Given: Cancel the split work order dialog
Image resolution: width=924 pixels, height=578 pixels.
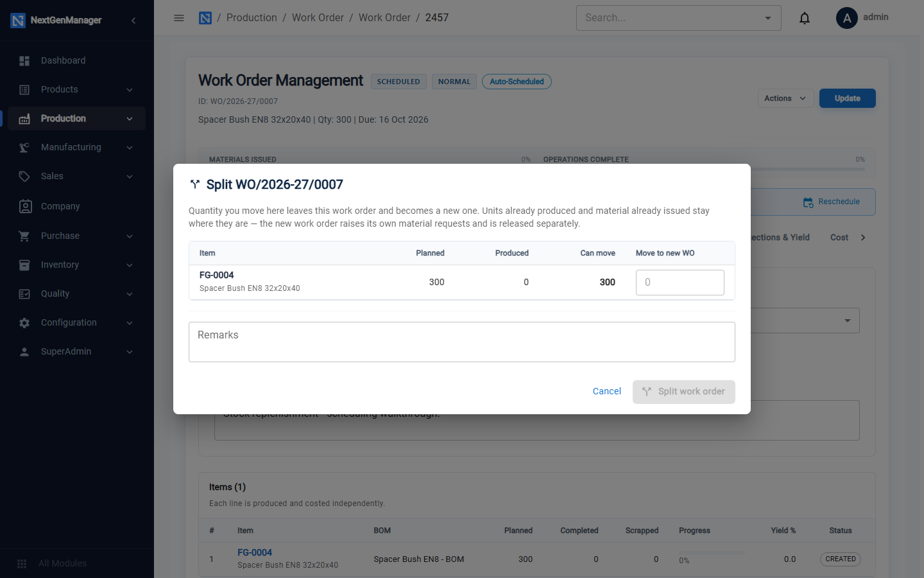Looking at the screenshot, I should [606, 391].
